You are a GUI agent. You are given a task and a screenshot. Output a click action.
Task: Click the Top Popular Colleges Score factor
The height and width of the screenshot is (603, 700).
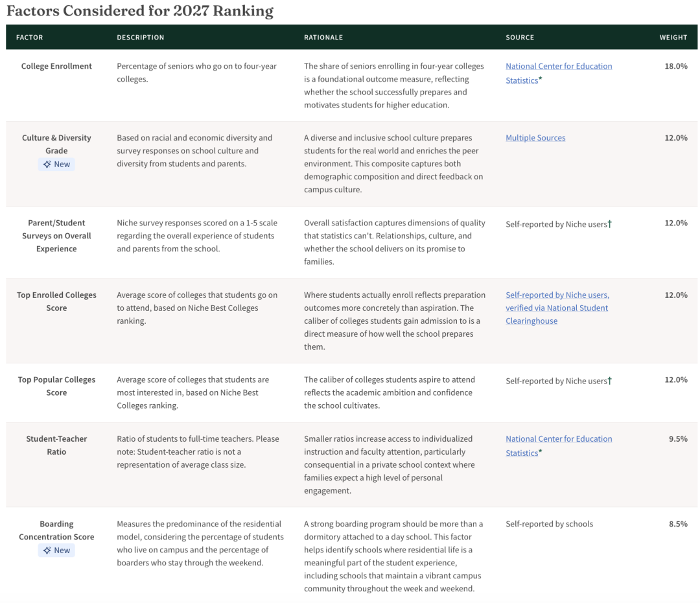pos(56,386)
